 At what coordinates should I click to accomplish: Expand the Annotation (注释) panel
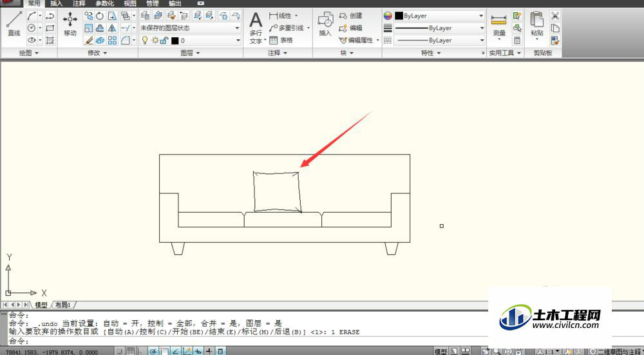(x=278, y=53)
